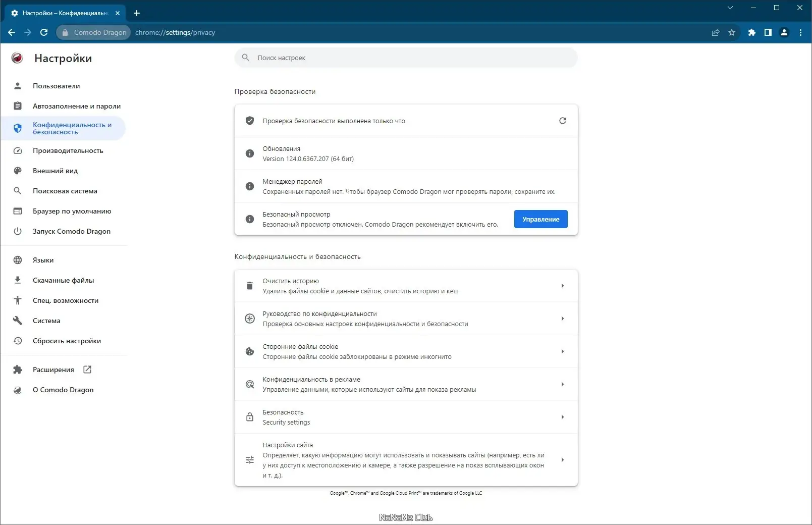Screen dimensions: 812x525
Task: Open Скачанные файлы settings section
Action: pos(63,280)
